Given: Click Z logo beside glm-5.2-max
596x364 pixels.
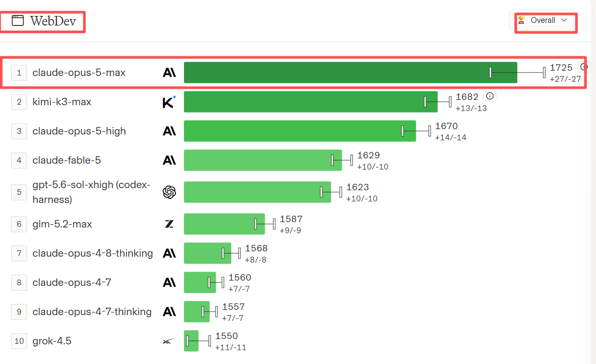Looking at the screenshot, I should coord(169,224).
